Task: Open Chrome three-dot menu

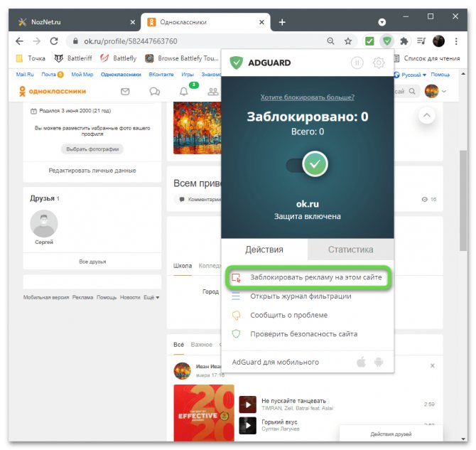Action: pos(456,41)
